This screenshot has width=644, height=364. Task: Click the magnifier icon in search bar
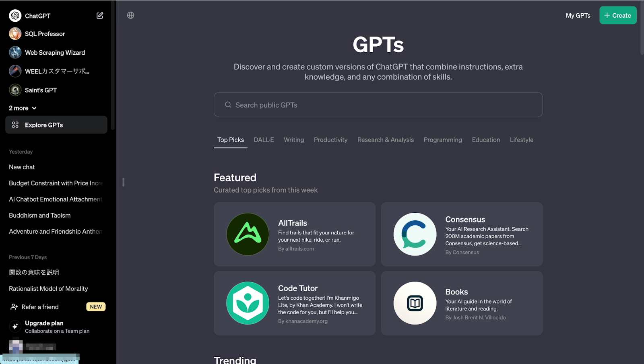click(228, 105)
